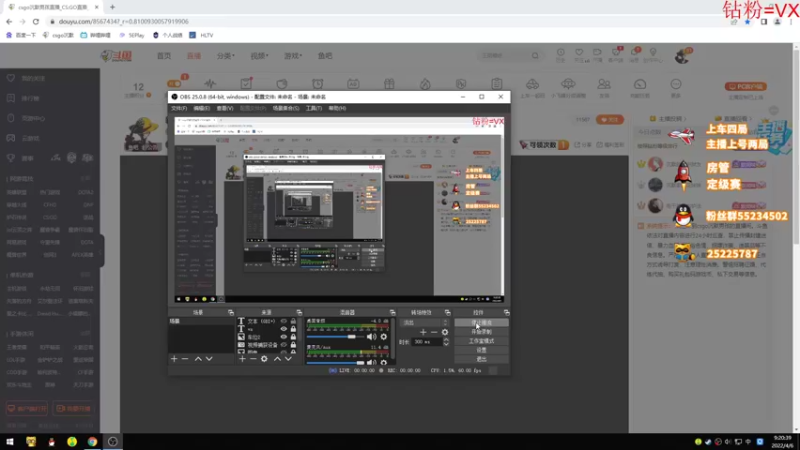Toggle lock of 视频捕获设备 source
Screen dimensions: 800x450
[293, 345]
